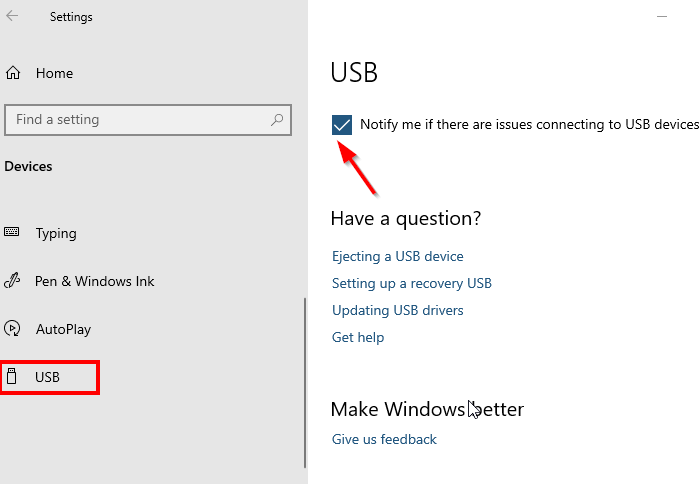Viewport: 700px width, 484px height.
Task: Open Updating USB drivers help link
Action: tap(397, 310)
